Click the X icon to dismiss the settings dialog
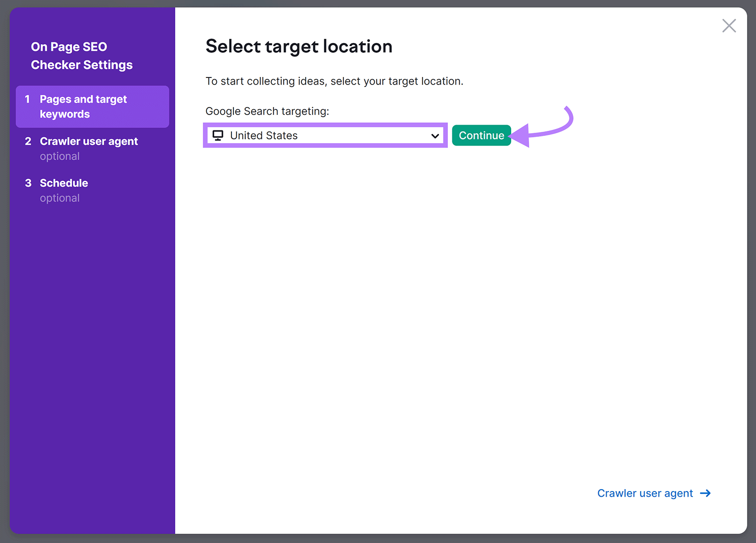The width and height of the screenshot is (756, 543). pos(729,26)
